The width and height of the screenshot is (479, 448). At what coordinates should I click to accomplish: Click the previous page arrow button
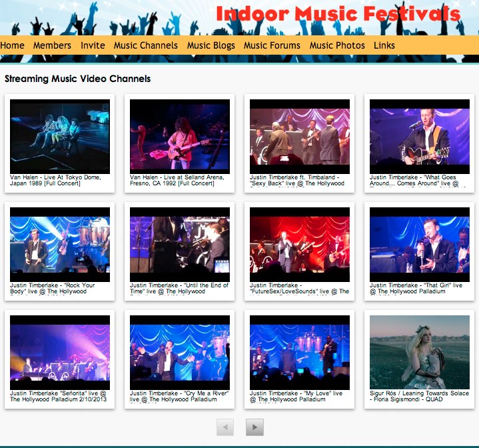point(225,427)
